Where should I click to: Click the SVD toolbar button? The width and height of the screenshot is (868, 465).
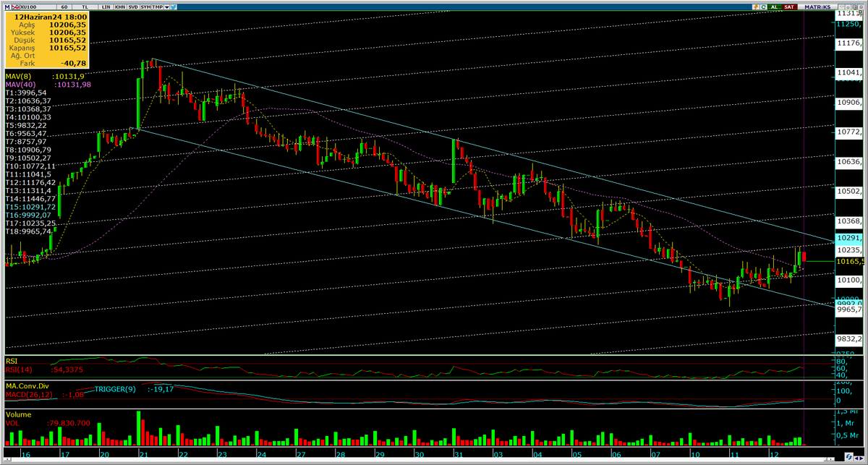(133, 7)
